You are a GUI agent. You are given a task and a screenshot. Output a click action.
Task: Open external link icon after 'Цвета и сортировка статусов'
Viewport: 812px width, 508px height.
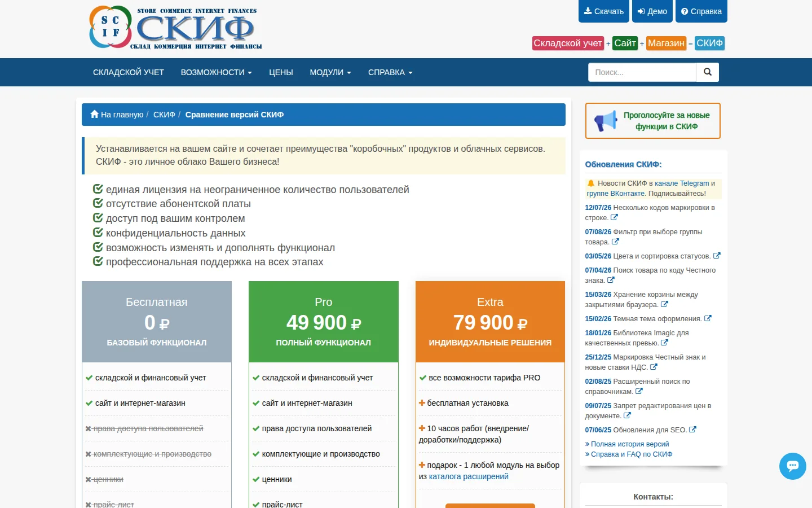click(717, 256)
